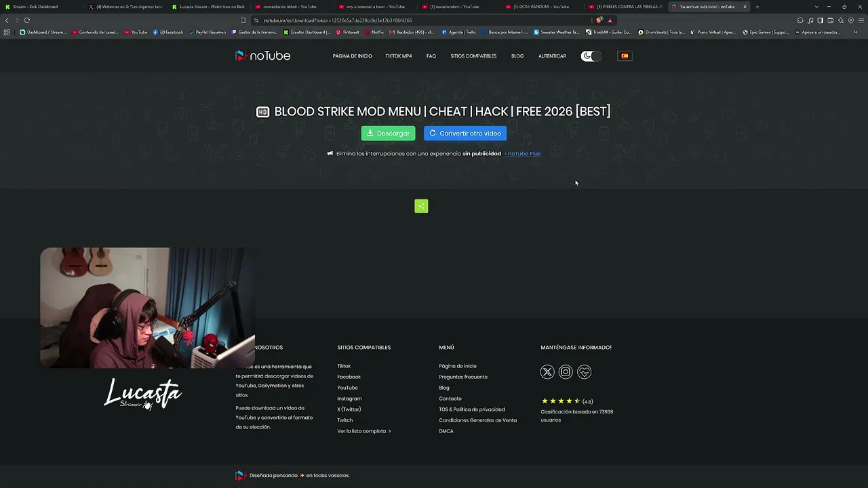The image size is (868, 488).
Task: Open the Blog nav item in header
Action: click(x=517, y=56)
